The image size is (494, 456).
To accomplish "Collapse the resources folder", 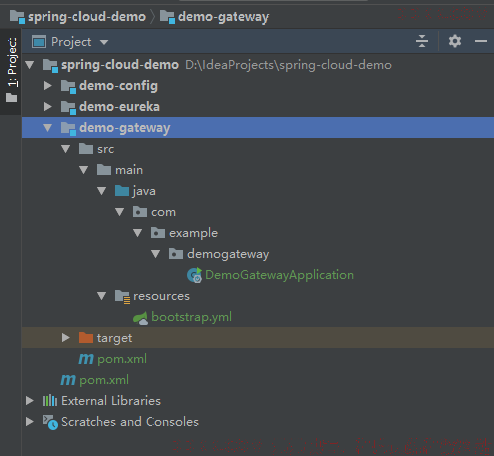I will tap(102, 296).
